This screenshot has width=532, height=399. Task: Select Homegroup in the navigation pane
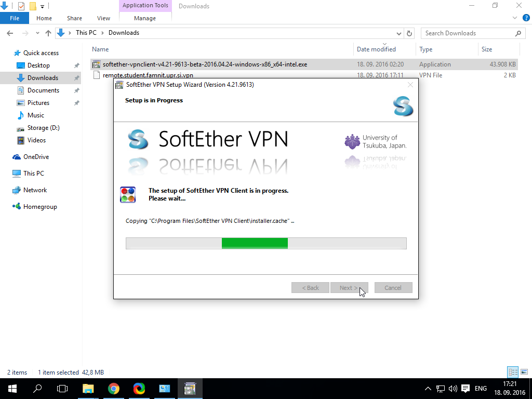[x=40, y=207]
